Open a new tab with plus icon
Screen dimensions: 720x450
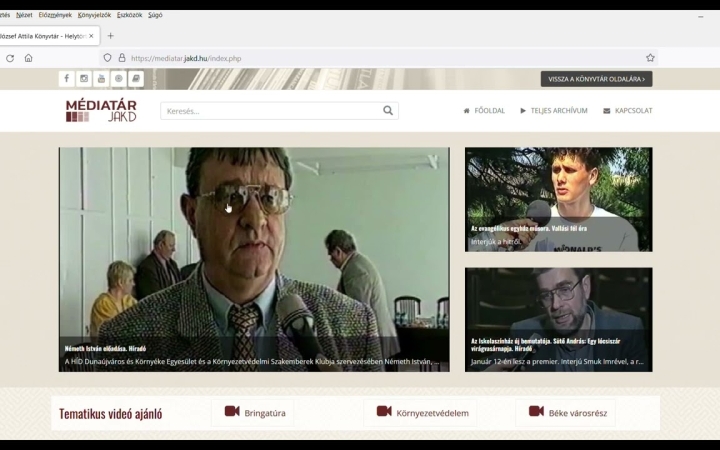110,36
